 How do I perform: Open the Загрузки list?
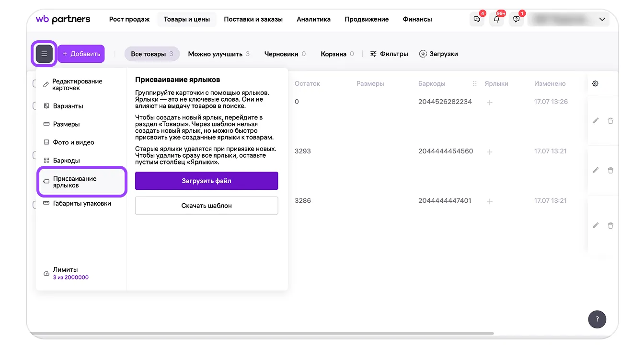[x=438, y=54]
